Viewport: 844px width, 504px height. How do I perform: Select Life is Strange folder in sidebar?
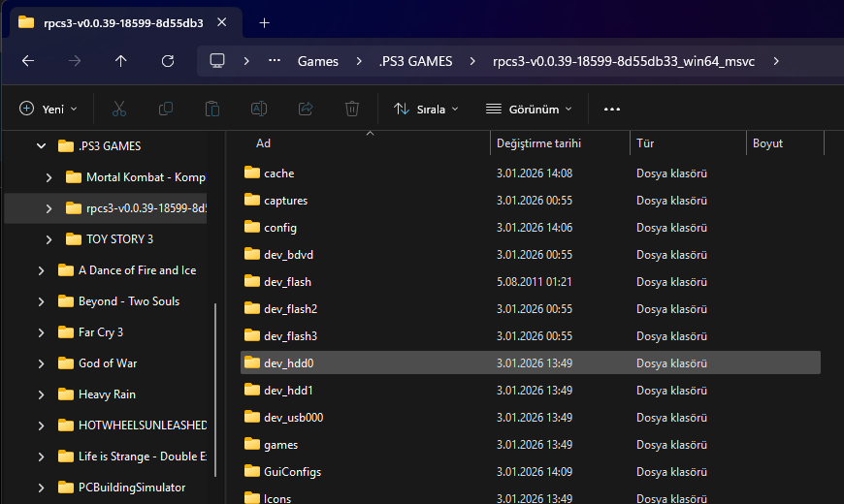click(142, 457)
